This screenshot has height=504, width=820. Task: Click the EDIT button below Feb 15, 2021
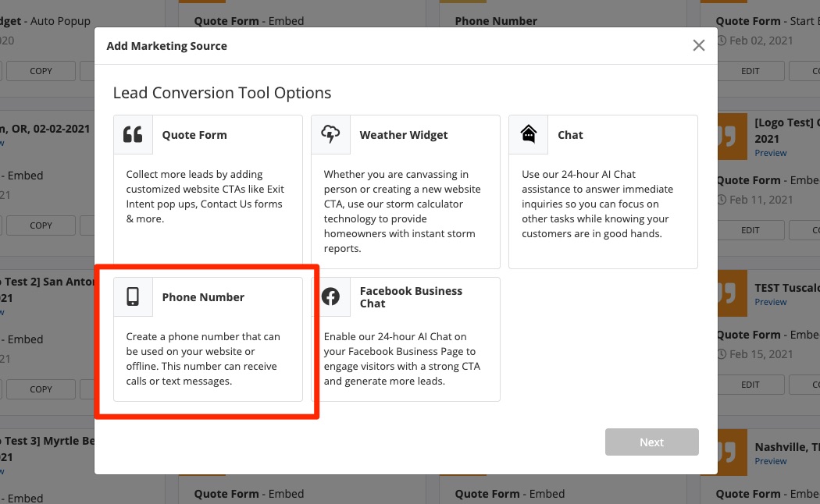click(x=750, y=385)
